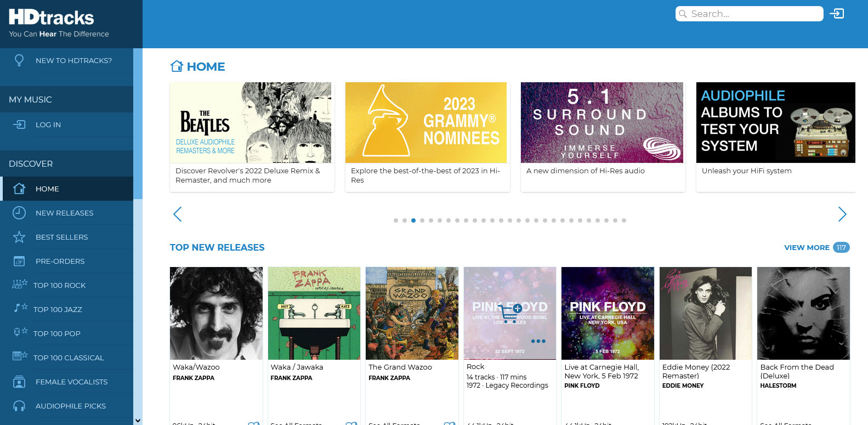Open Top 100 Rock in the sidebar
868x425 pixels.
[59, 285]
